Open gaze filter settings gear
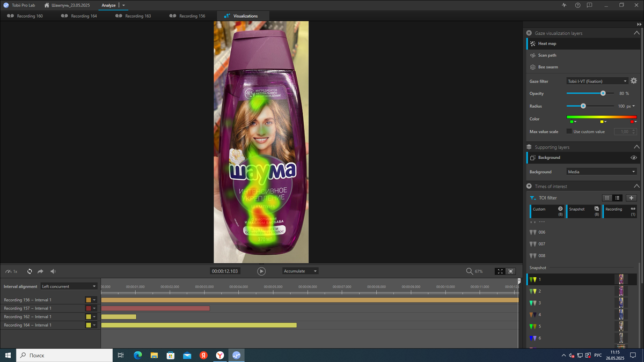This screenshot has height=362, width=644. [x=634, y=81]
